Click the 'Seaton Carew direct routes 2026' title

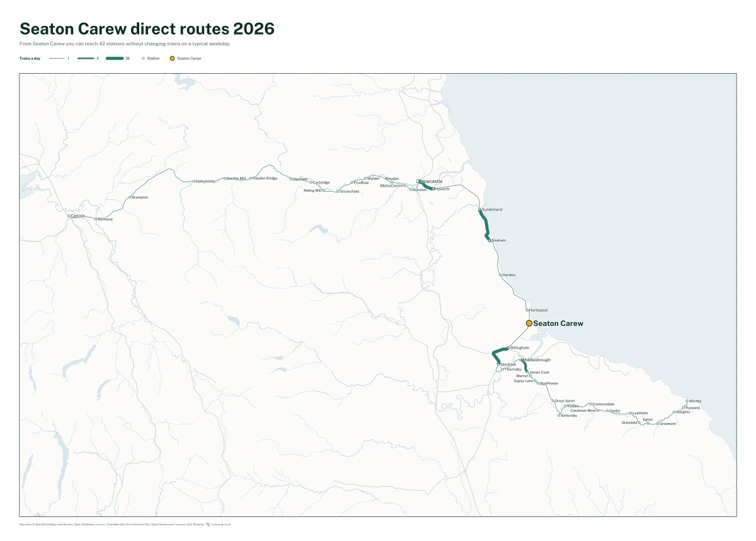[147, 28]
